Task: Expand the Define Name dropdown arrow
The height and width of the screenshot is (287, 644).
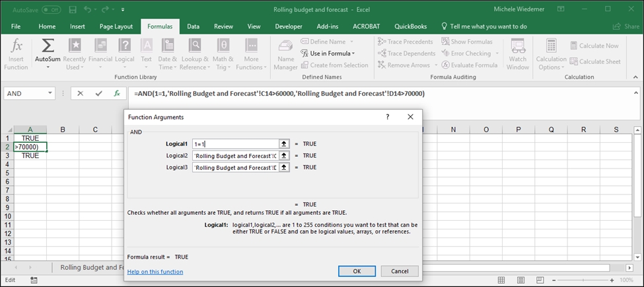Action: (351, 42)
